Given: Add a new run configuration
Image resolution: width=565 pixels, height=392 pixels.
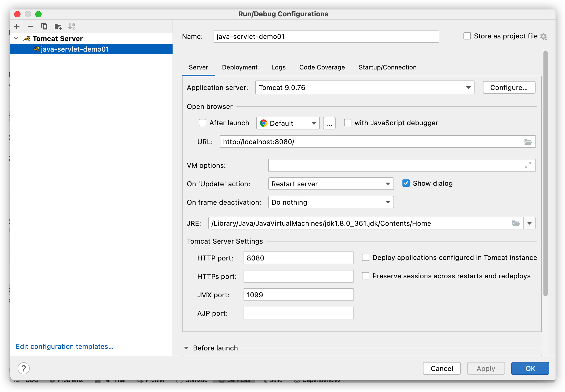Looking at the screenshot, I should pyautogui.click(x=17, y=26).
